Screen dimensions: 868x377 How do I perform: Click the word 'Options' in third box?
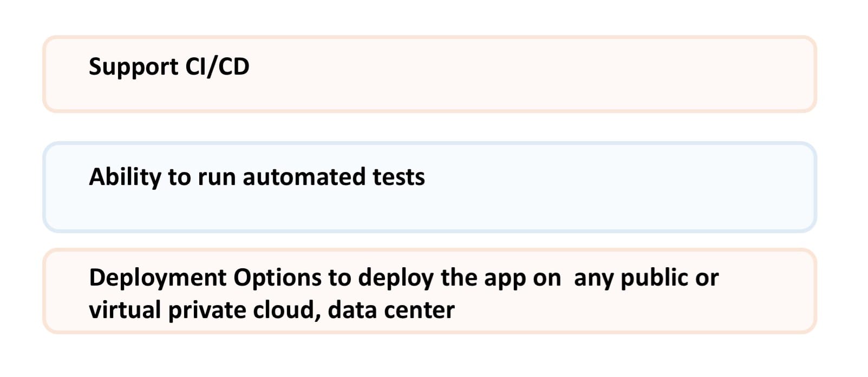click(x=277, y=279)
